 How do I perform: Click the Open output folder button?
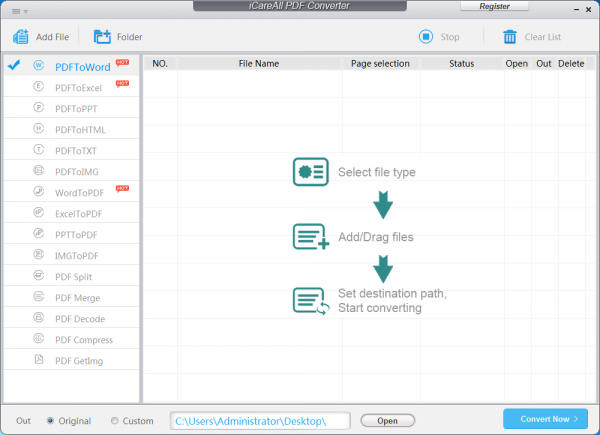tap(388, 420)
